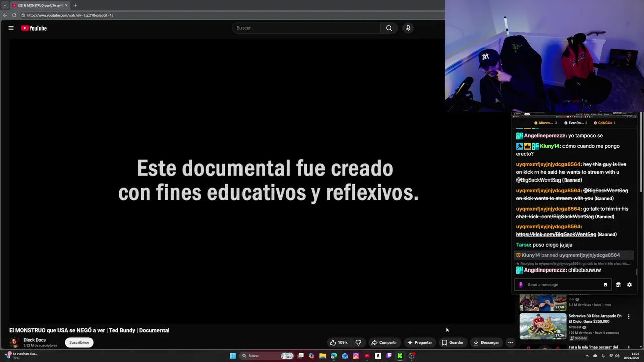The image size is (644, 362).
Task: Open Copilot icon in taskbar
Action: tap(311, 356)
